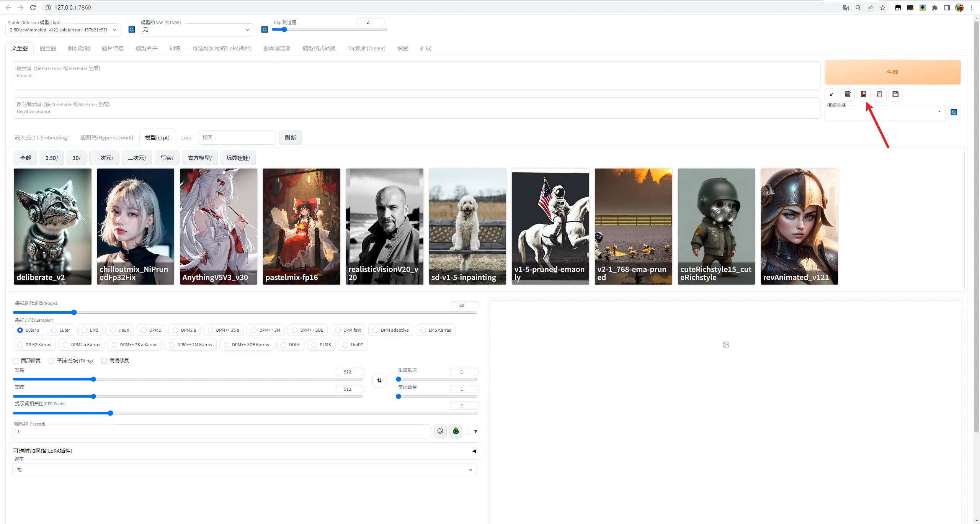This screenshot has width=980, height=524.
Task: Click the red extra networks card icon
Action: point(863,94)
